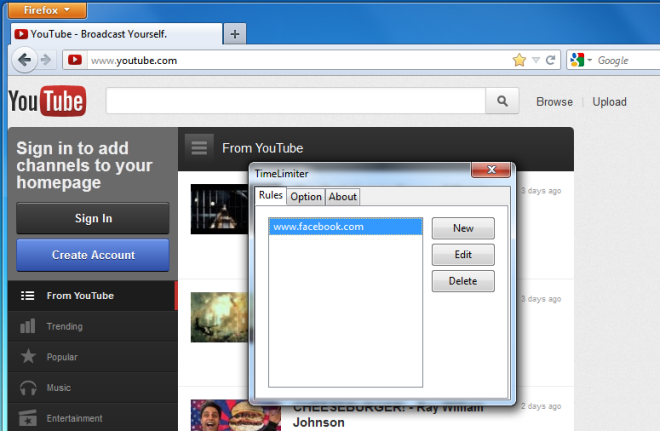Open the cheeseburger video thumbnail
This screenshot has width=660, height=431.
click(236, 415)
